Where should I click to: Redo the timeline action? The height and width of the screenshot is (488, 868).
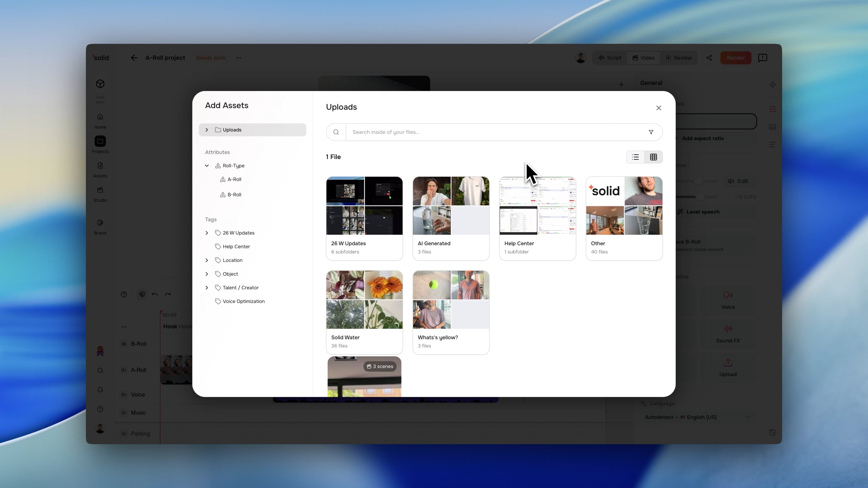click(168, 294)
